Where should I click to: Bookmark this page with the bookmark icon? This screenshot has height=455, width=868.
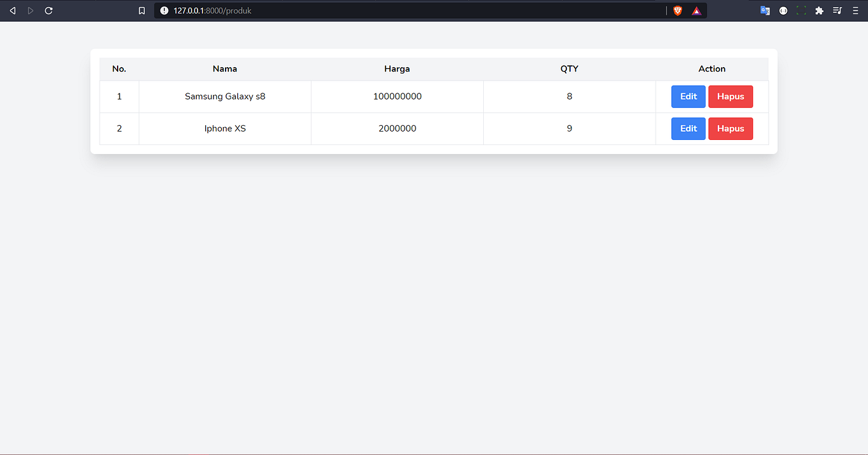141,10
